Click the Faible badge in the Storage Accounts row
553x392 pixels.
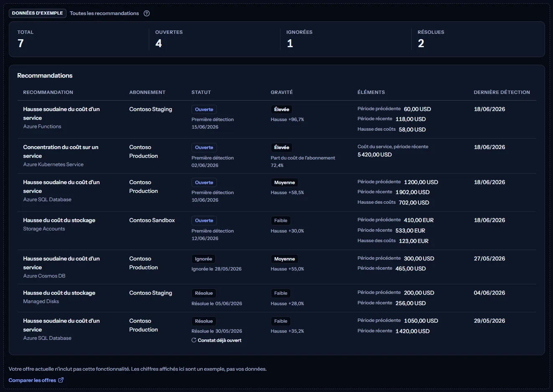pos(281,220)
